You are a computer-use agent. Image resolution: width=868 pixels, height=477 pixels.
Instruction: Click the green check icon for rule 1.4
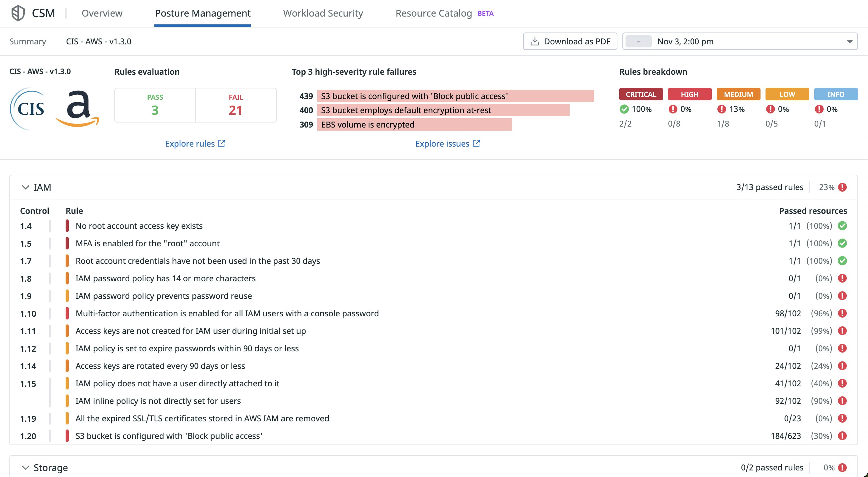843,226
